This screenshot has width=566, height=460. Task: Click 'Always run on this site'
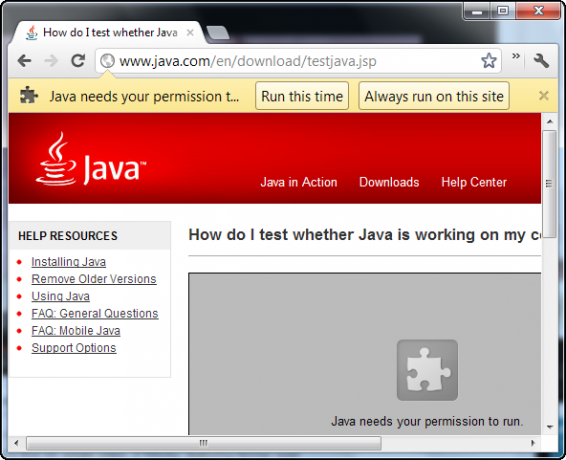coord(434,96)
